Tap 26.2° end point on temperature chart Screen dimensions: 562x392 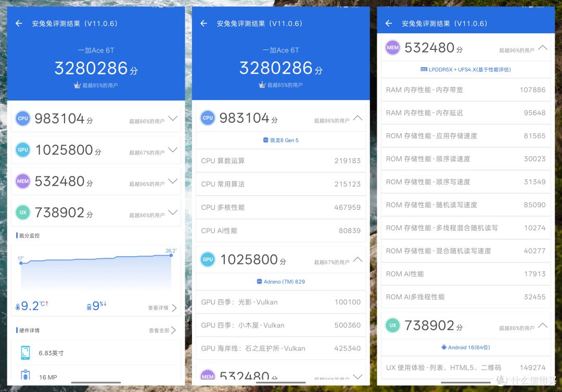(x=171, y=256)
